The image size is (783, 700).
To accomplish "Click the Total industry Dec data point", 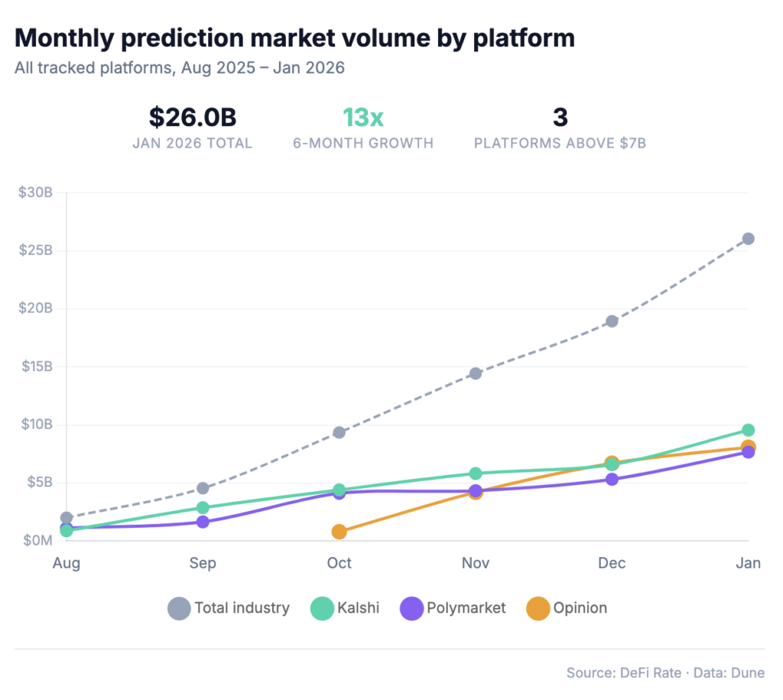I will click(x=612, y=321).
